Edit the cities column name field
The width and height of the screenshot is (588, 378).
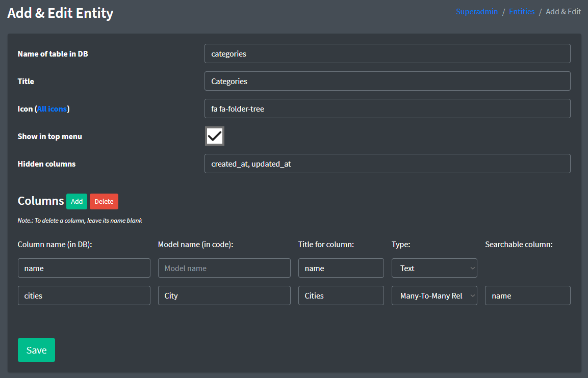(x=84, y=295)
